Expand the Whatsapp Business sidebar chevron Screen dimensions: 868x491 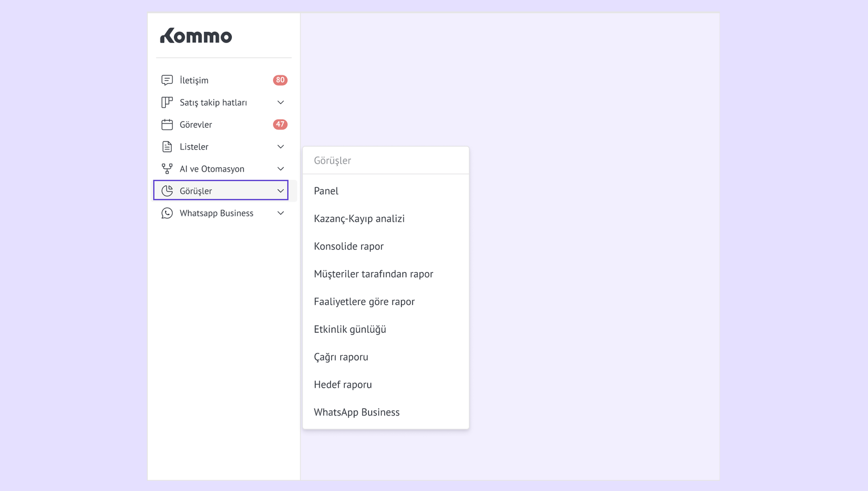[281, 213]
